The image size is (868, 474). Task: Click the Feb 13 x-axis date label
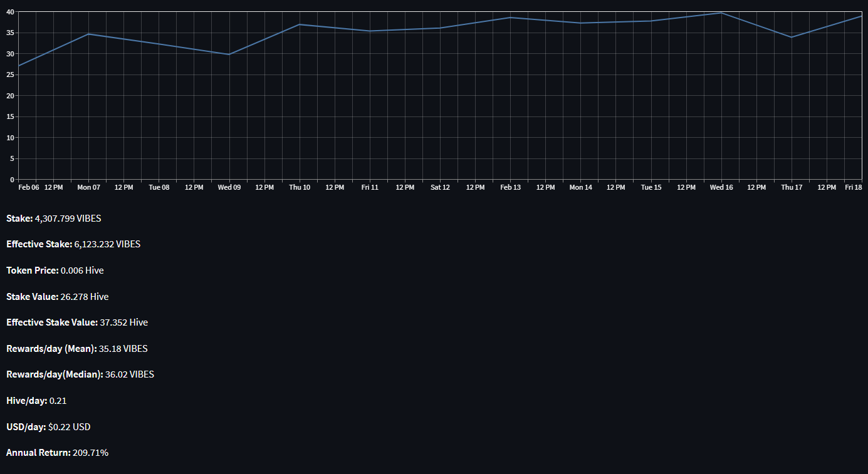click(511, 187)
